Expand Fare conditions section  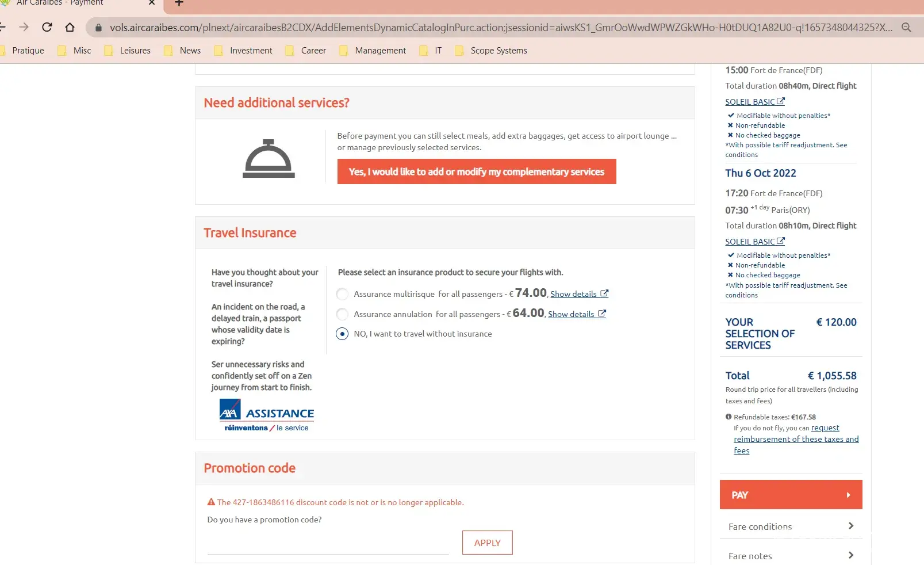coord(791,526)
